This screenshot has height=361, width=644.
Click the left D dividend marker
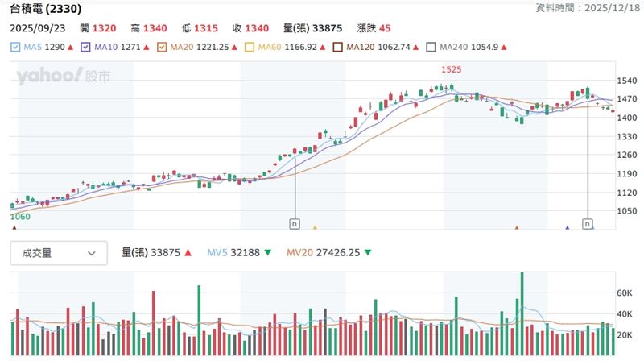pyautogui.click(x=294, y=222)
